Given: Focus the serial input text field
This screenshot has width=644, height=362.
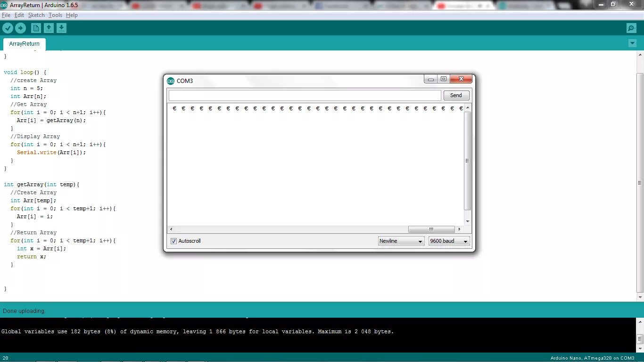Looking at the screenshot, I should pos(305,95).
